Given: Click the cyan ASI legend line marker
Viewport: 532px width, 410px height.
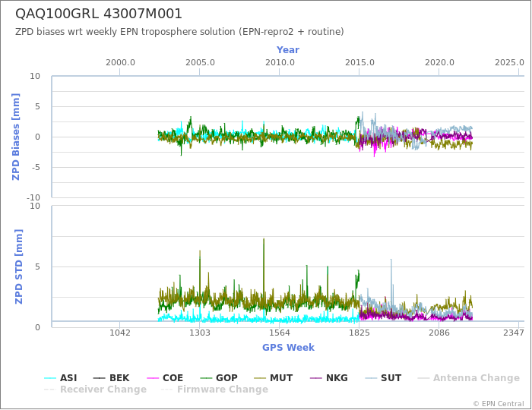Looking at the screenshot, I should point(50,378).
